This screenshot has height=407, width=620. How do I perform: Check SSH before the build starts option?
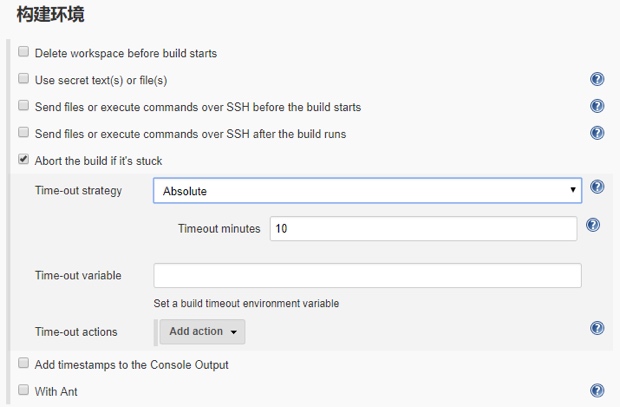pos(24,105)
